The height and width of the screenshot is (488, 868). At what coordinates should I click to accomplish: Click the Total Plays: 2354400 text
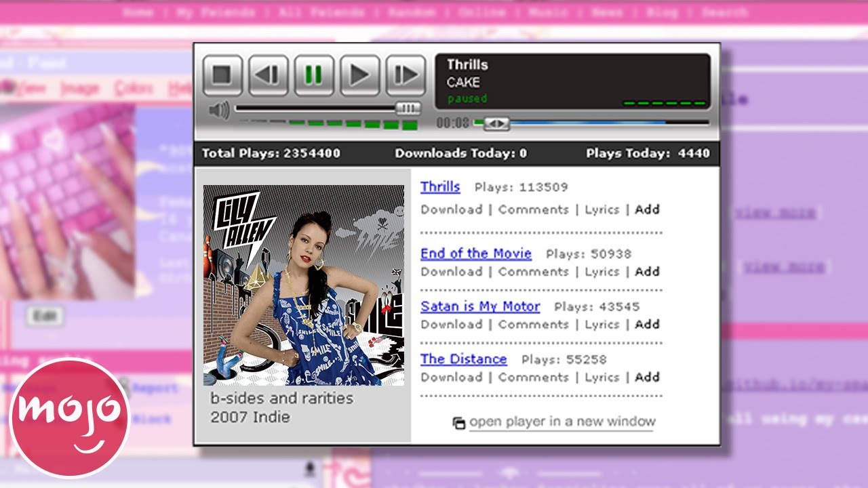click(x=271, y=153)
